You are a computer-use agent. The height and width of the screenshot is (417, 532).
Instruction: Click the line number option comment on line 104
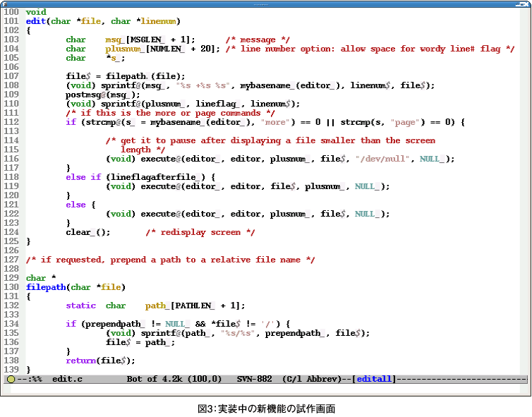coord(370,49)
